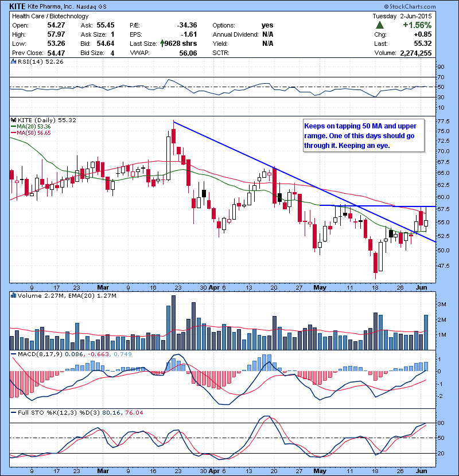Image resolution: width=459 pixels, height=476 pixels.
Task: Click the 'Nasdaq GS' exchange label
Action: (91, 7)
